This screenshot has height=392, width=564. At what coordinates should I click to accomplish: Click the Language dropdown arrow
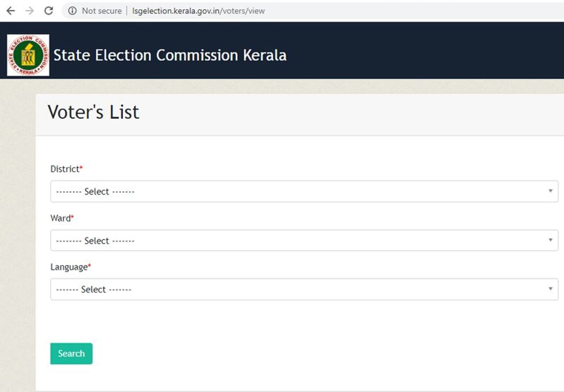(550, 289)
